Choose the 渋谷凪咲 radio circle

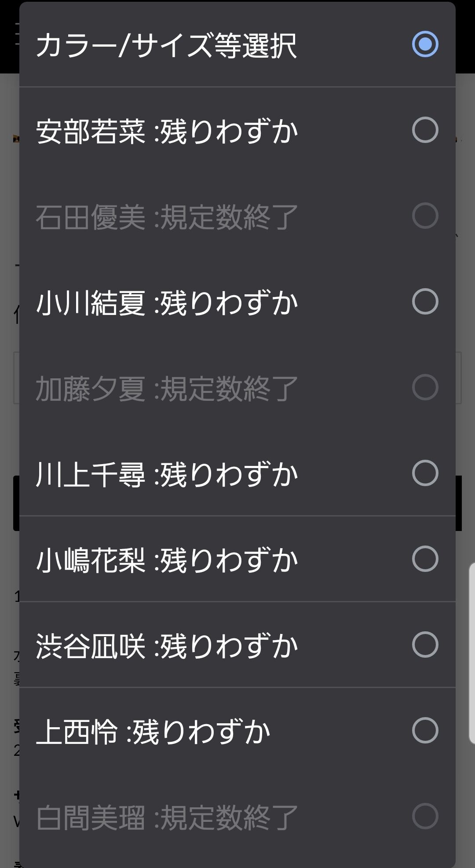coord(425,645)
